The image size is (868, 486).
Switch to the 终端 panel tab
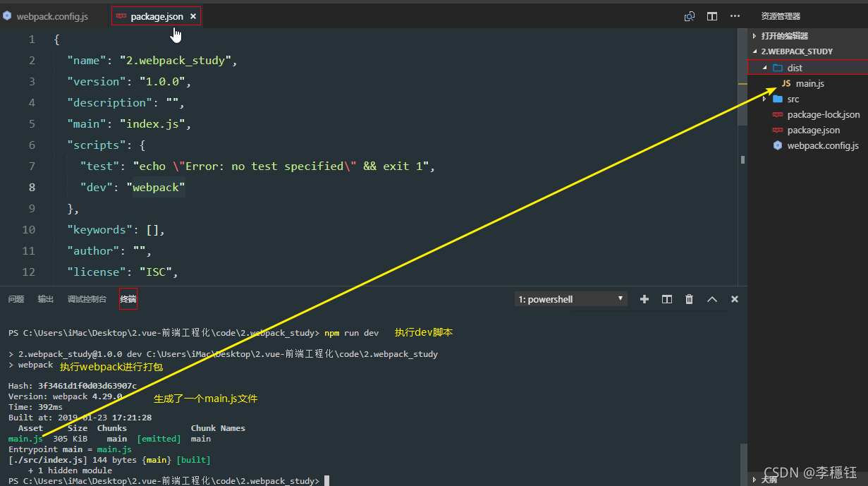128,299
